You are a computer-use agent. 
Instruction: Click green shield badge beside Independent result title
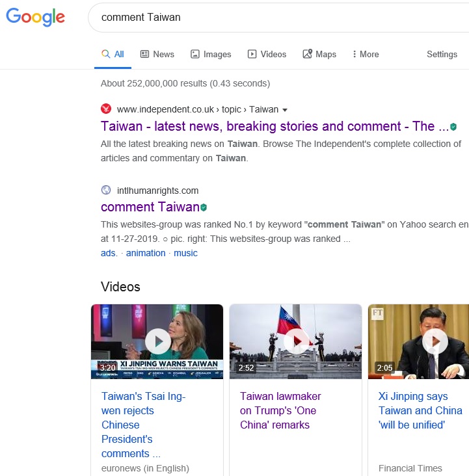[453, 127]
